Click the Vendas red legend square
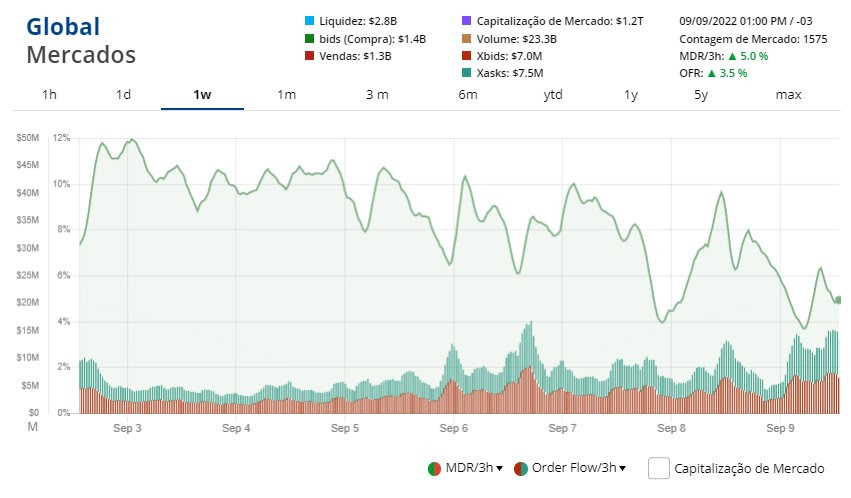Viewport: 851px width, 498px height. [x=309, y=56]
